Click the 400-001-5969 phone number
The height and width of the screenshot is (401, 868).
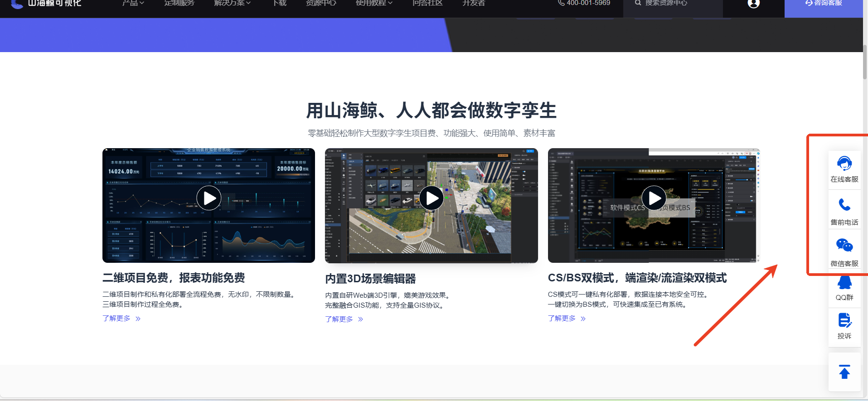pos(588,3)
